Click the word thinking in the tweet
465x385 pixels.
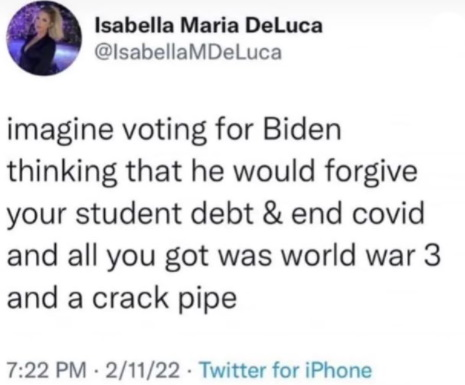(62, 173)
